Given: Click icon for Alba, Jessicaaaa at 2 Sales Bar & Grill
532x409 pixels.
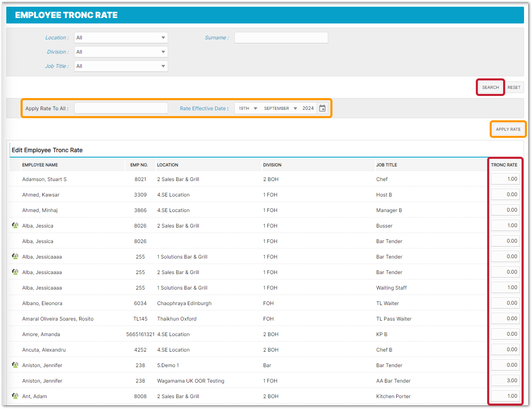Looking at the screenshot, I should coord(15,272).
